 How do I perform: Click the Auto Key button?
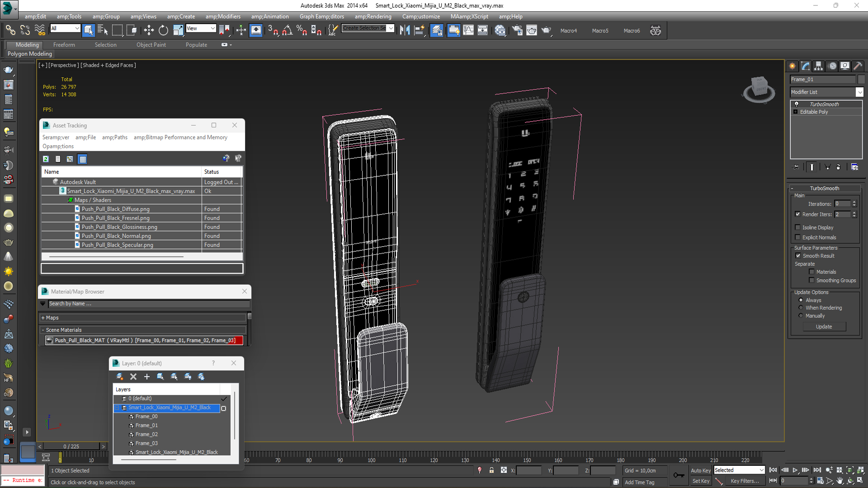(700, 470)
